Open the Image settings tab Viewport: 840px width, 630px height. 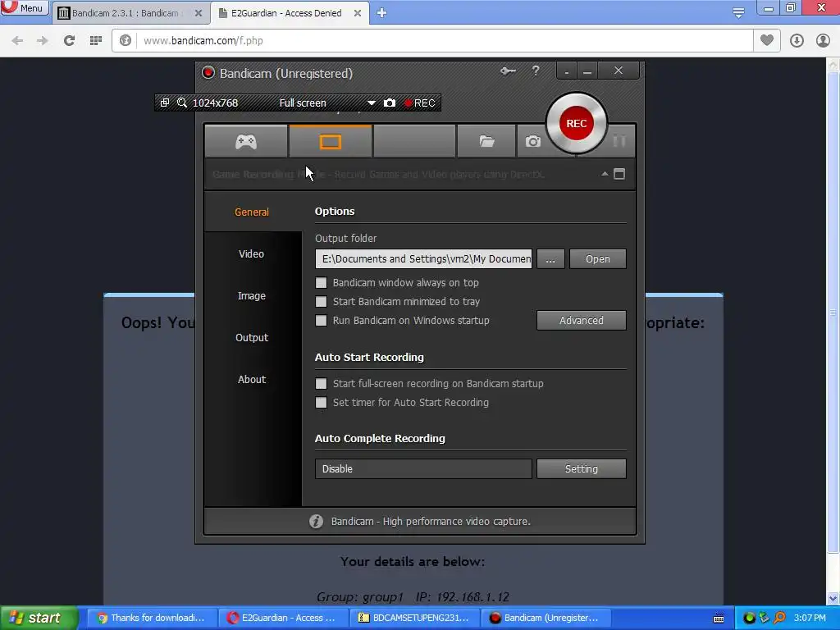tap(252, 295)
